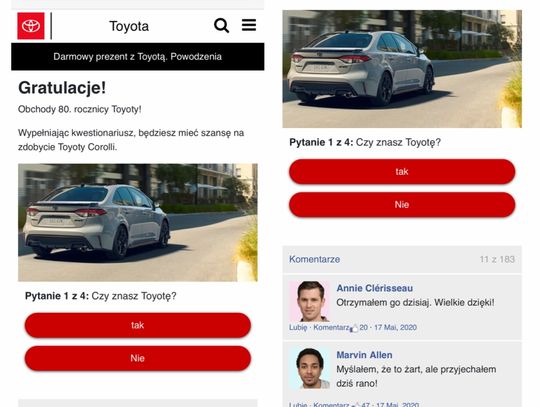Open the Marvin Allen name link
This screenshot has width=540, height=407.
364,355
